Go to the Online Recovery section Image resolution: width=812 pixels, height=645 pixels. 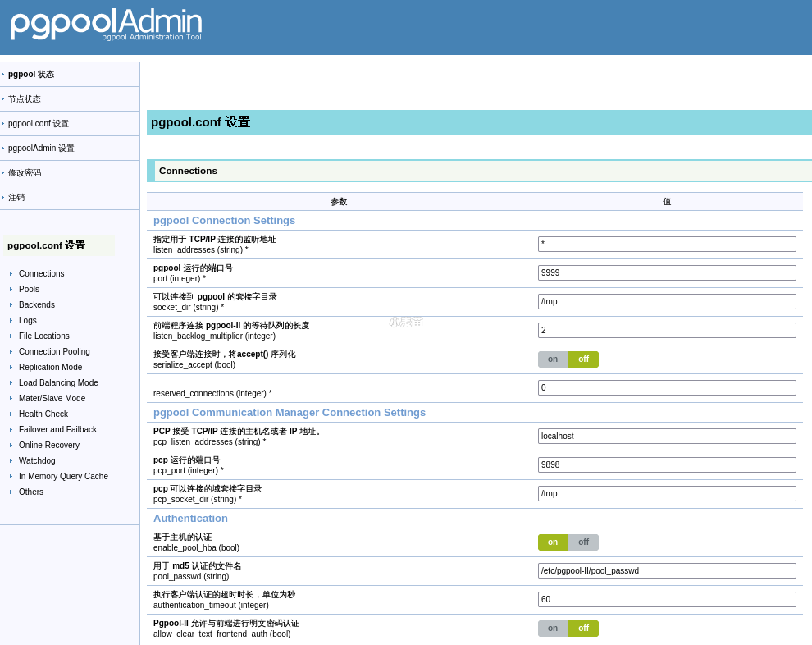49,445
